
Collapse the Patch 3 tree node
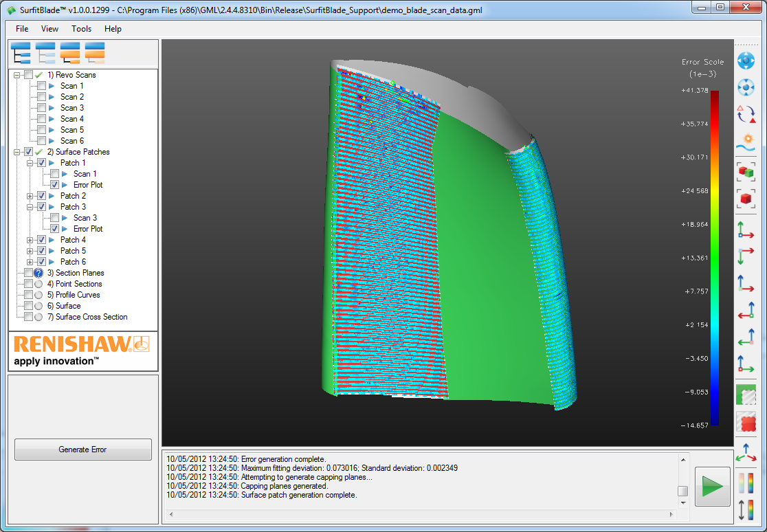click(30, 207)
